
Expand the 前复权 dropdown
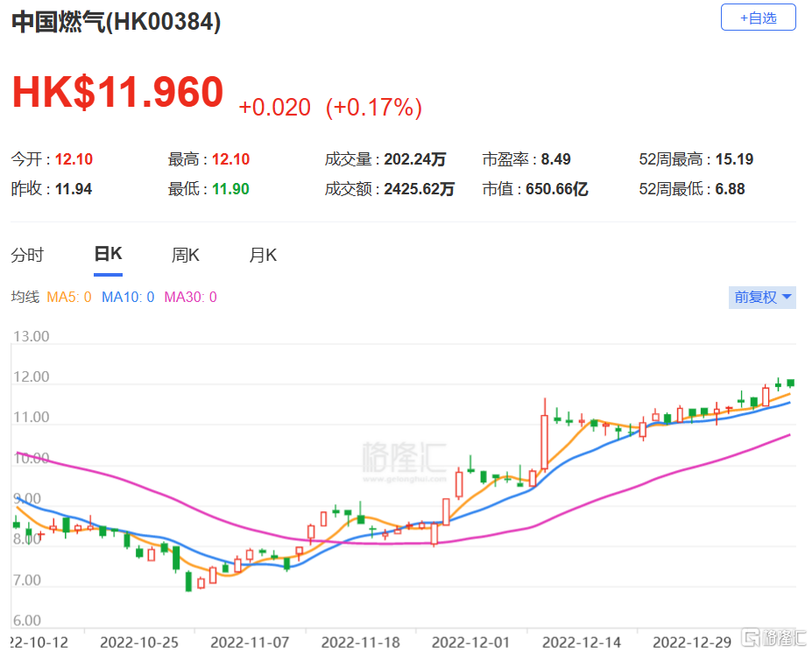pos(762,297)
